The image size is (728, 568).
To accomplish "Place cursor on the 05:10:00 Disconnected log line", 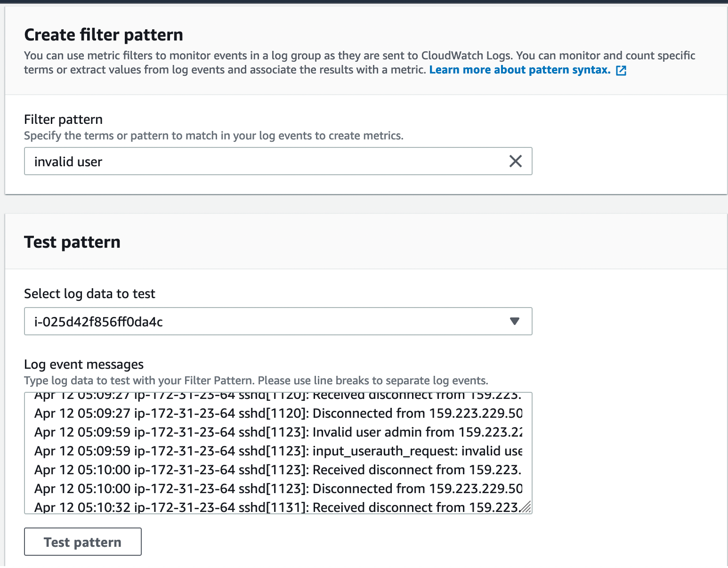I will click(278, 489).
